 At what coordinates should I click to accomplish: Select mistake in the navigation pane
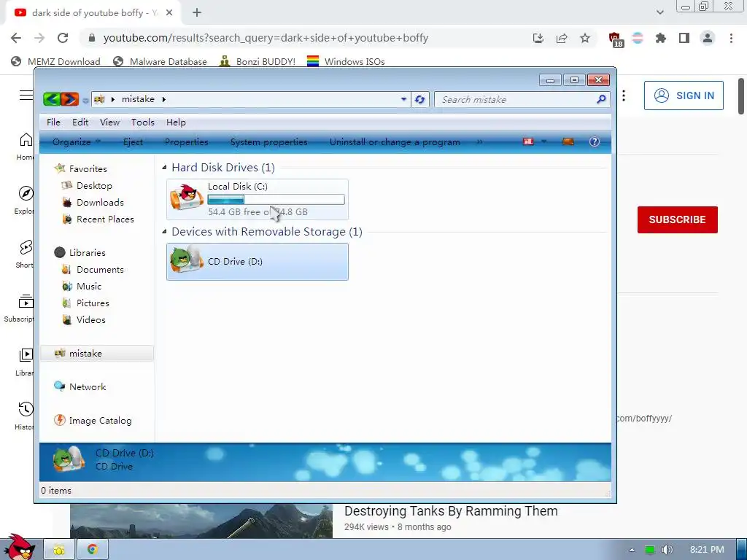click(97, 354)
